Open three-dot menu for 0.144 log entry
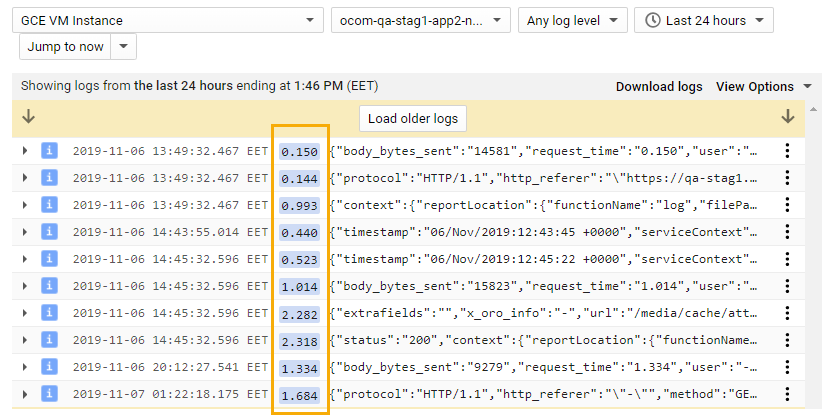The image size is (837, 415). point(787,178)
